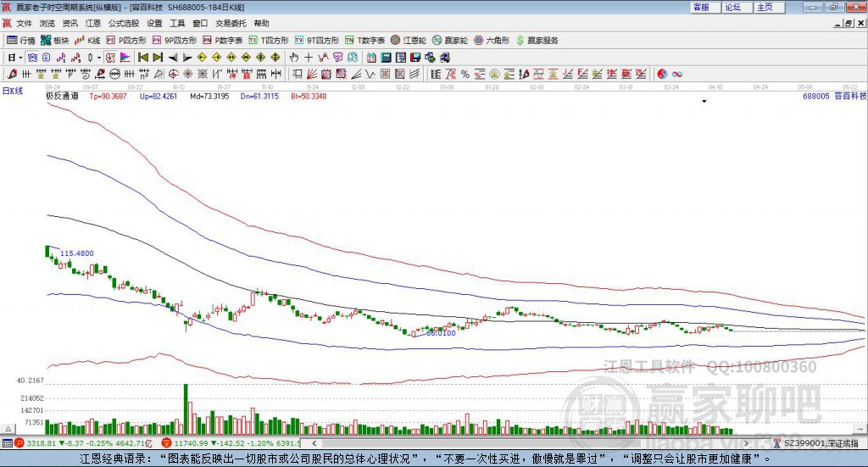Select the crosshair cursor tool

coord(309,58)
